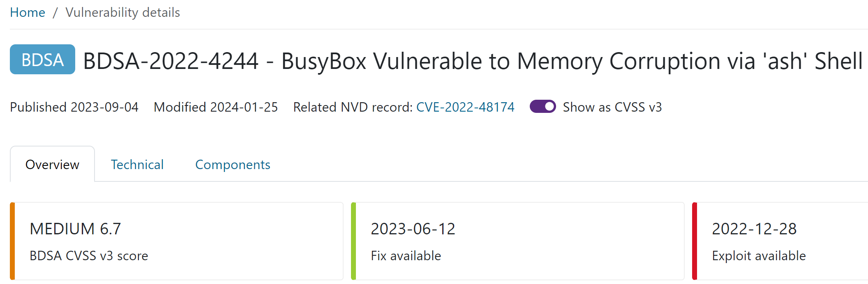Click the BDSA-2022-4244 vulnerability title
The height and width of the screenshot is (284, 868).
click(x=473, y=61)
